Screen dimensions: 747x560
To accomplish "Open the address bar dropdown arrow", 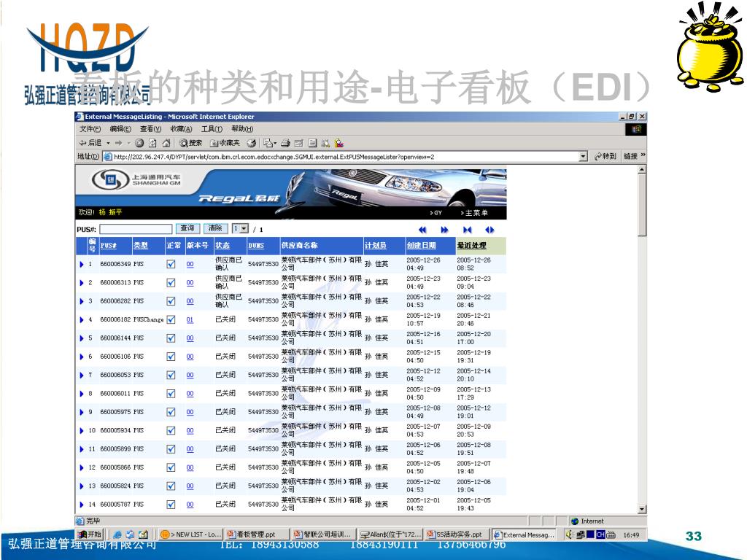I will [583, 156].
